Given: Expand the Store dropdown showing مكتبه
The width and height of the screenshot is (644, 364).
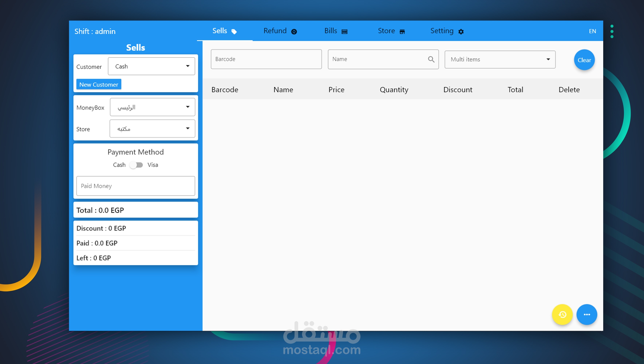Looking at the screenshot, I should point(152,128).
